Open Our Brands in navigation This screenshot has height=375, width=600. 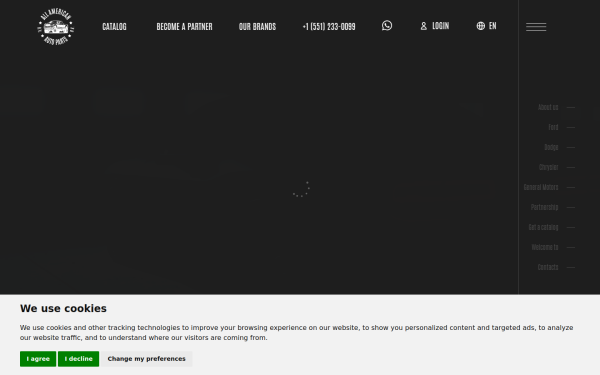[257, 26]
